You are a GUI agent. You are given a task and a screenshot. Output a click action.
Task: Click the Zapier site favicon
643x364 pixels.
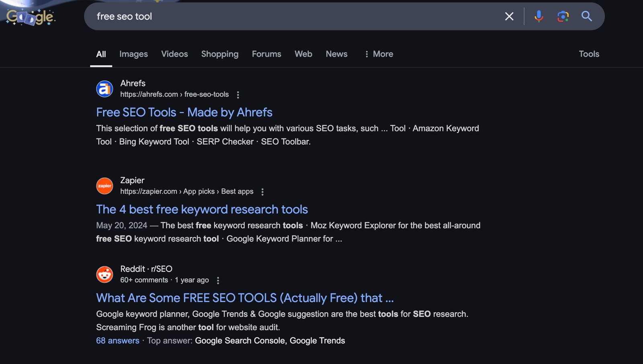tap(104, 186)
